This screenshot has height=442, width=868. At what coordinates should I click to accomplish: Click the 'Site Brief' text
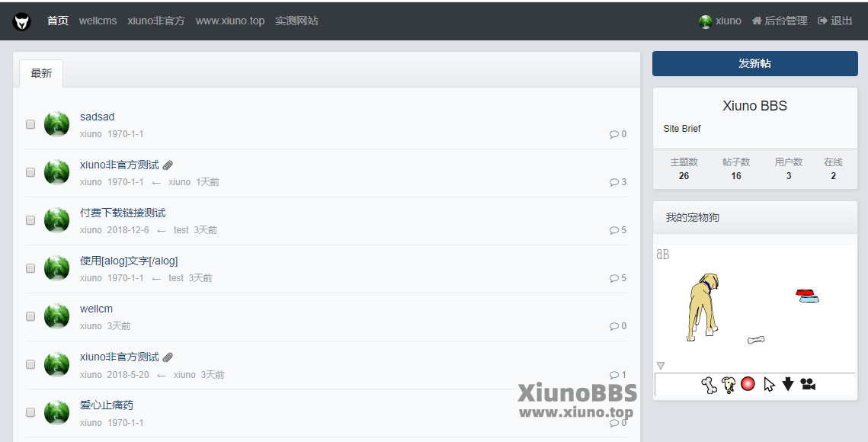[682, 129]
